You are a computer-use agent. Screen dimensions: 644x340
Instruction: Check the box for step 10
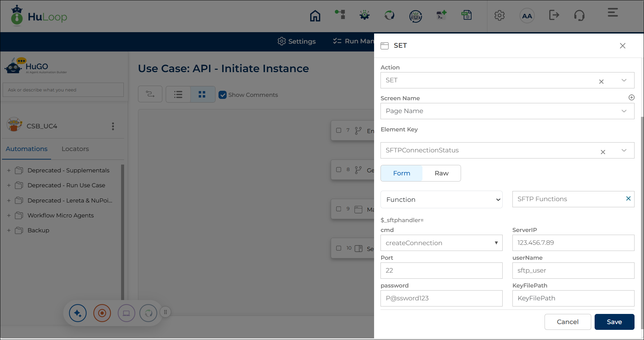tap(339, 248)
